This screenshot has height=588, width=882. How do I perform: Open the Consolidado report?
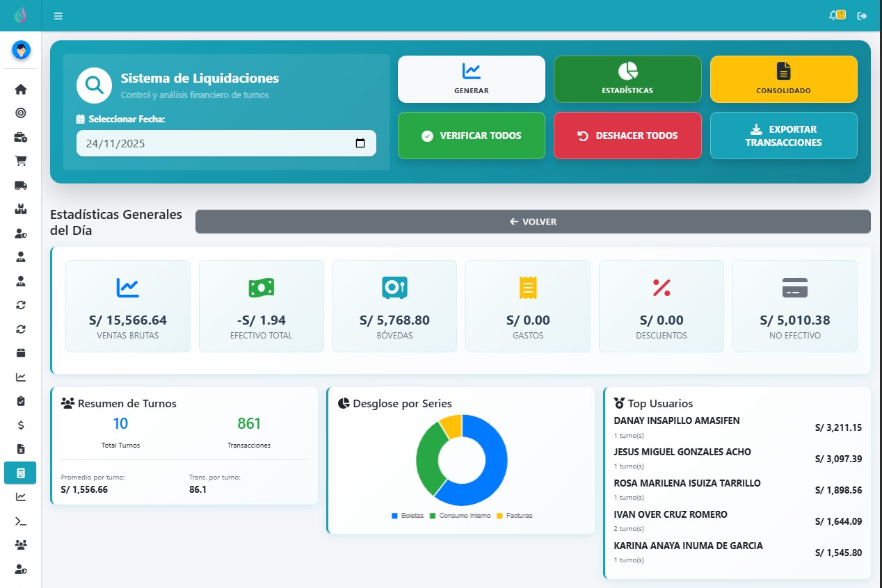pyautogui.click(x=783, y=79)
